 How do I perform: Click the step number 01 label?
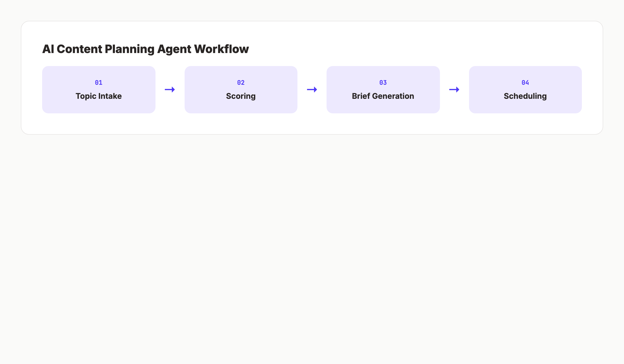tap(99, 83)
